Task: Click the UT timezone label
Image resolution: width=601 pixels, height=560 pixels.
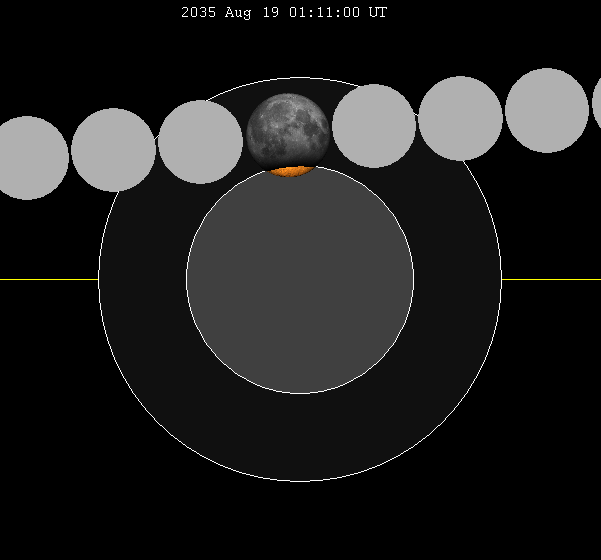Action: [377, 13]
